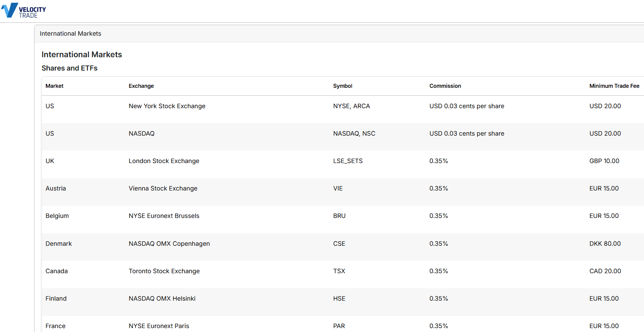The image size is (644, 332).
Task: Click USD 20.00 in the NYSE row
Action: pyautogui.click(x=605, y=106)
